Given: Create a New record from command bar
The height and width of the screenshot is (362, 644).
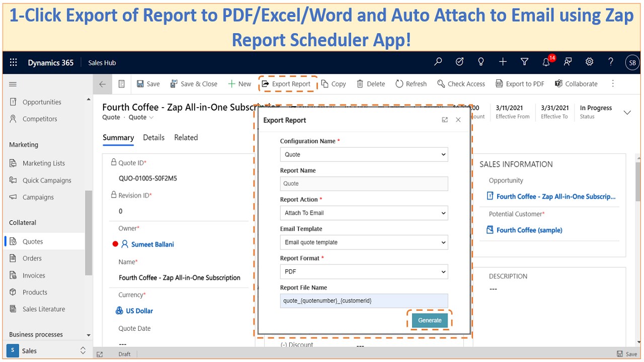Looking at the screenshot, I should [239, 84].
